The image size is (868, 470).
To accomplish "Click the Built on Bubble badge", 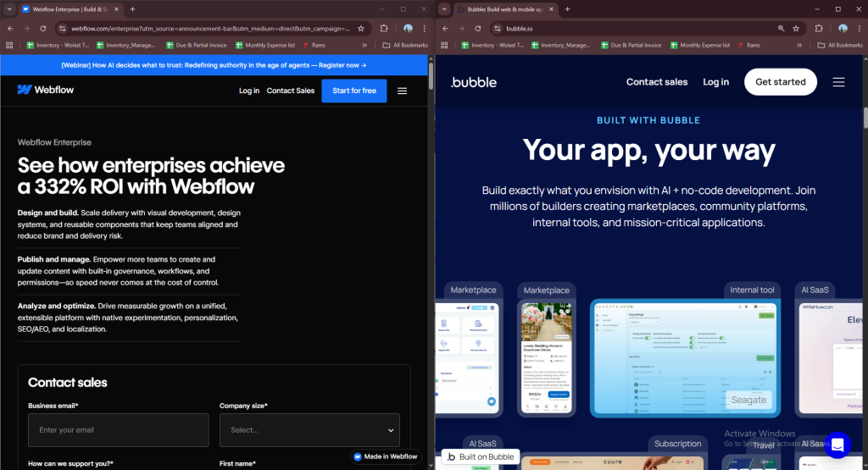I will [481, 456].
